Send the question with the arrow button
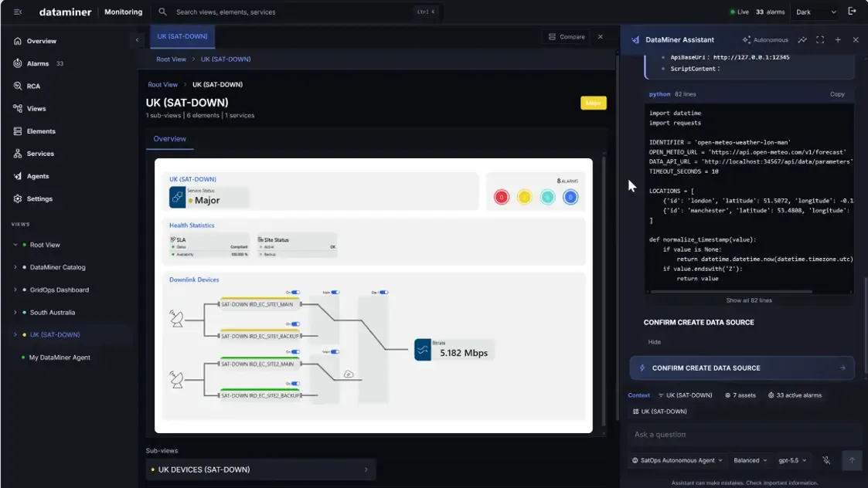 click(x=852, y=460)
